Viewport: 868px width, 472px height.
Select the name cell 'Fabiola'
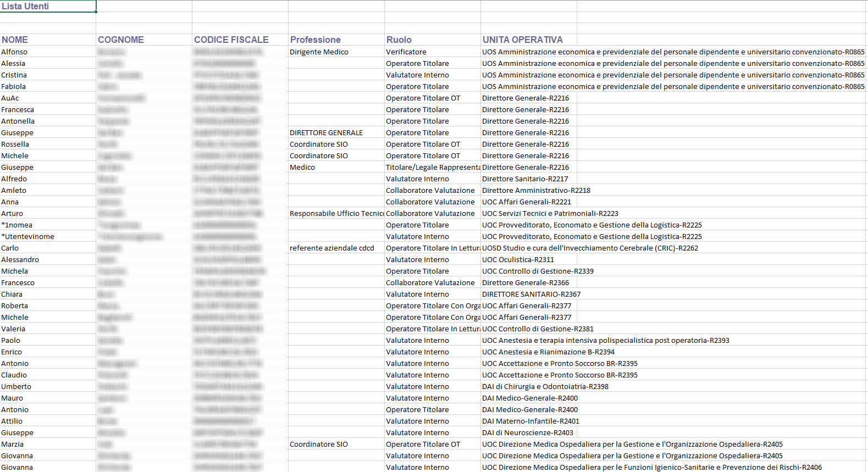pyautogui.click(x=48, y=86)
